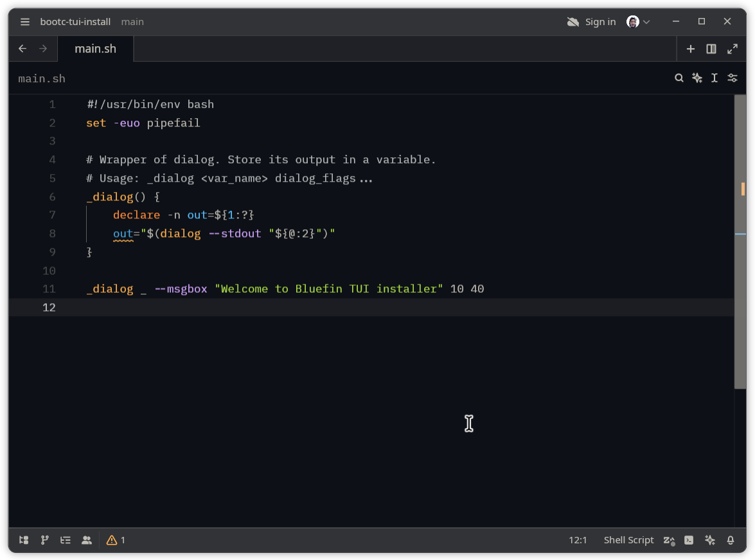Click '--msgbox' flag on line 11
The height and width of the screenshot is (560, 755).
(181, 289)
